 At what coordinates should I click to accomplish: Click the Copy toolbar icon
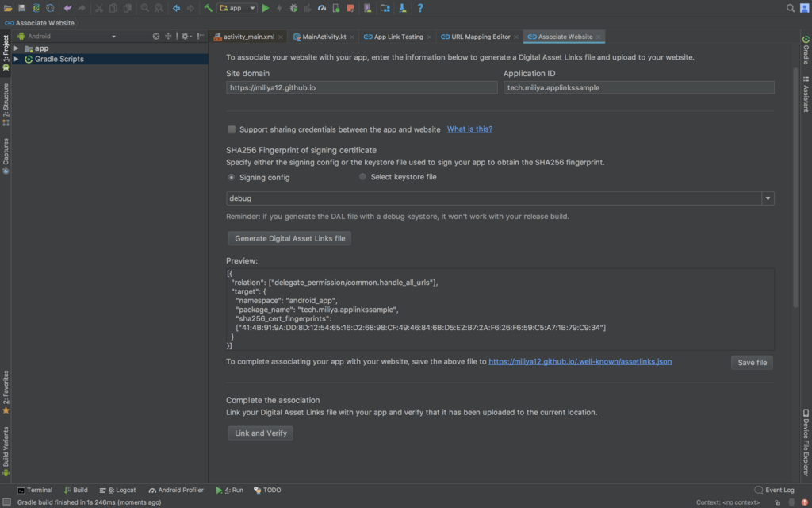click(x=113, y=8)
